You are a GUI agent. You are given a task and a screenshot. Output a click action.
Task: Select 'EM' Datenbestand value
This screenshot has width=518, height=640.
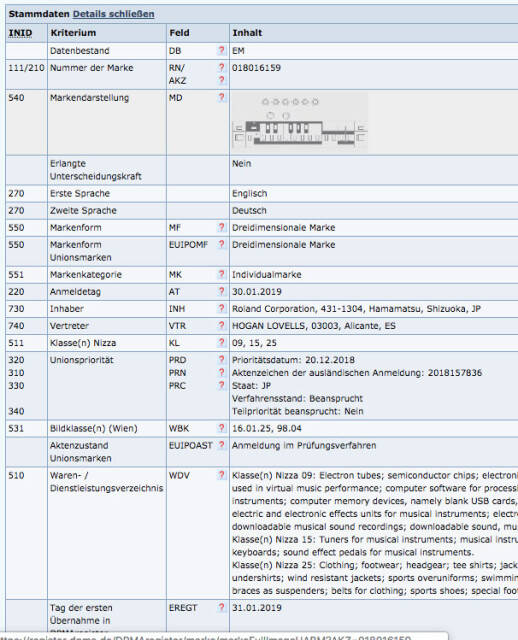click(x=238, y=51)
